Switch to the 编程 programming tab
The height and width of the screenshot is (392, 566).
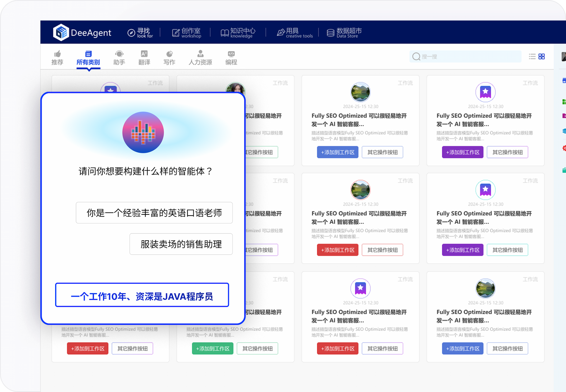click(231, 58)
